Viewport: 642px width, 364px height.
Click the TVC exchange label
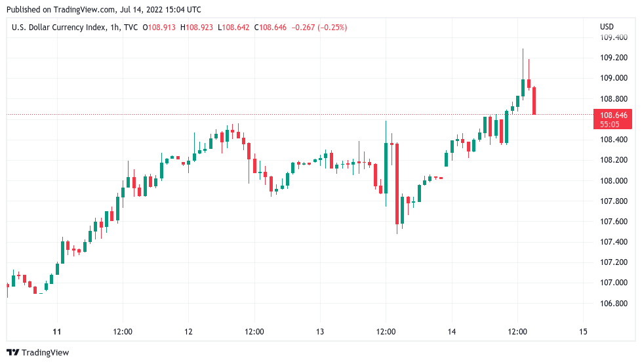pos(131,27)
